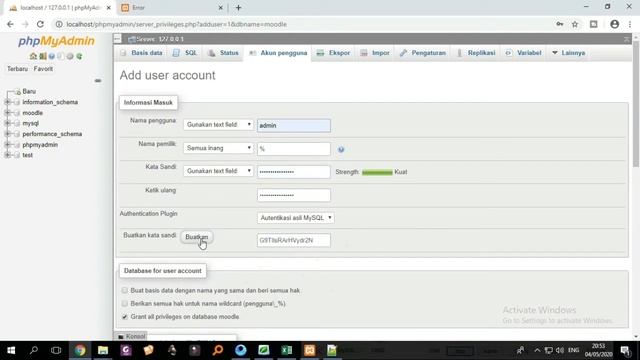Expand the mysql database tree node

tap(7, 123)
